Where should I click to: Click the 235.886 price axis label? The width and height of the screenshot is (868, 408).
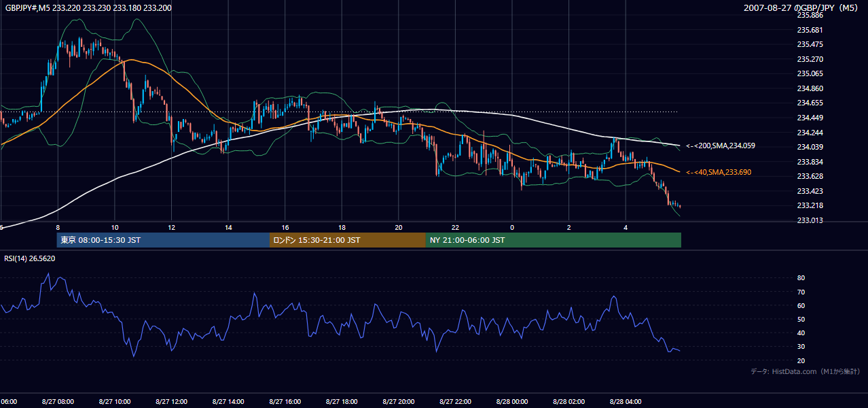coord(810,15)
